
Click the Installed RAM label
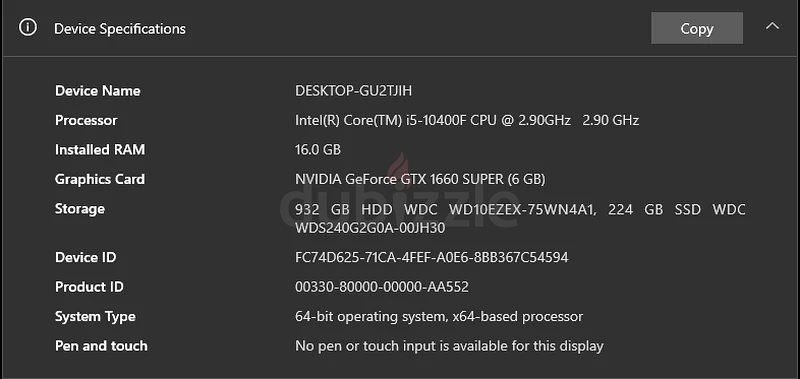100,150
